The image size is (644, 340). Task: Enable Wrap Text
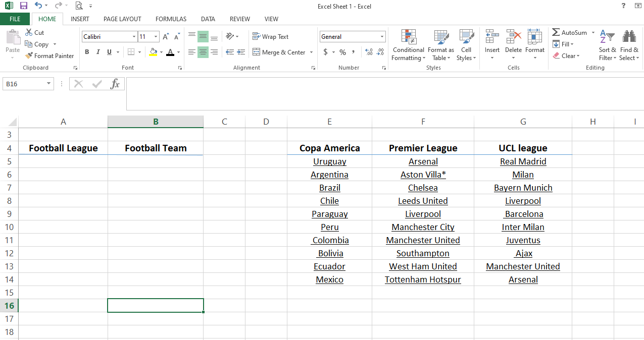click(x=270, y=36)
